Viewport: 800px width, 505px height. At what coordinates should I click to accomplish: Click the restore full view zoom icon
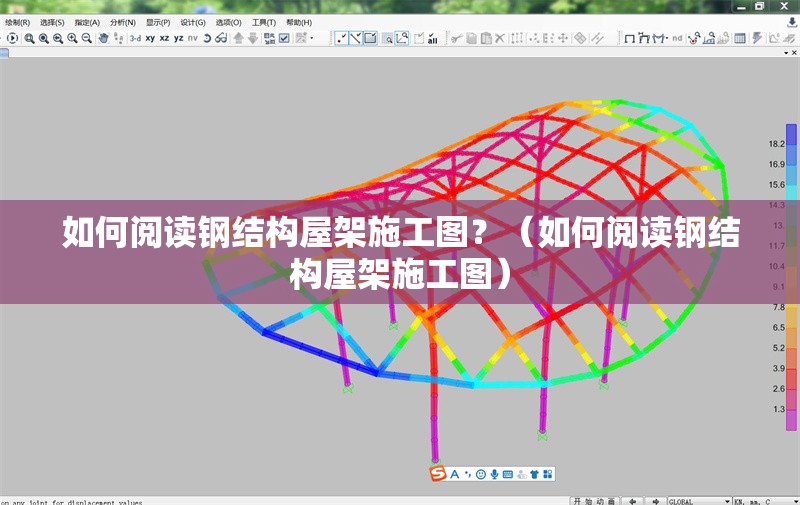click(43, 38)
